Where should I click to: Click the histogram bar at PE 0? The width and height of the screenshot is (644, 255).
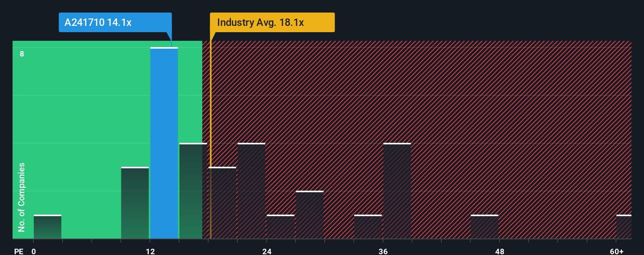[48, 227]
